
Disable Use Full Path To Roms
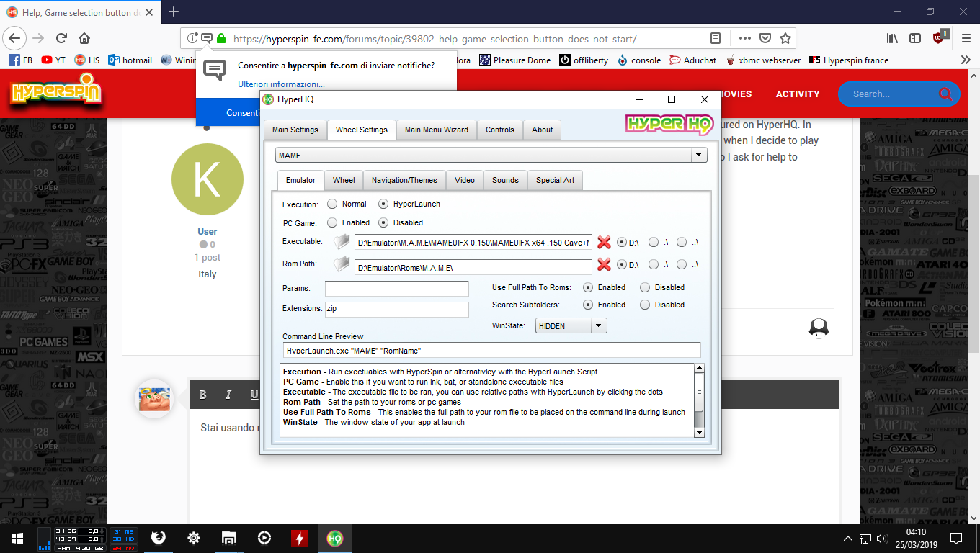pos(645,287)
